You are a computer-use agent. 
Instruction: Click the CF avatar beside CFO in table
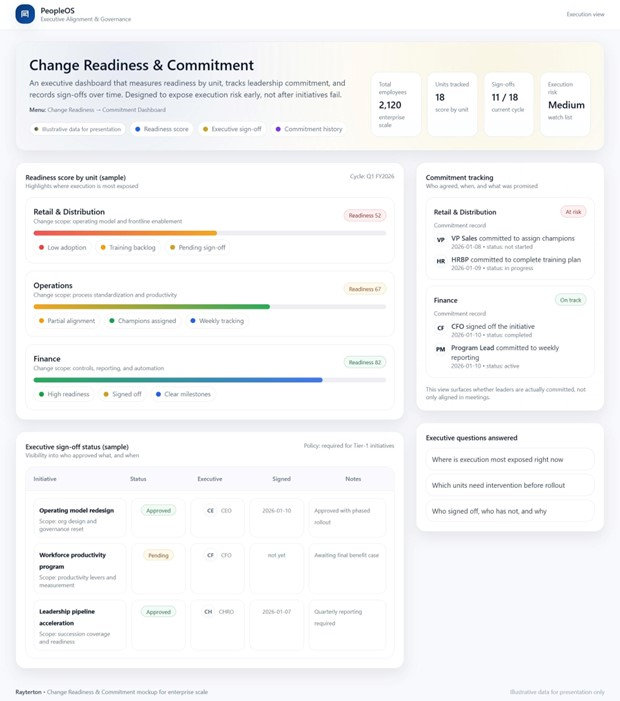(210, 555)
